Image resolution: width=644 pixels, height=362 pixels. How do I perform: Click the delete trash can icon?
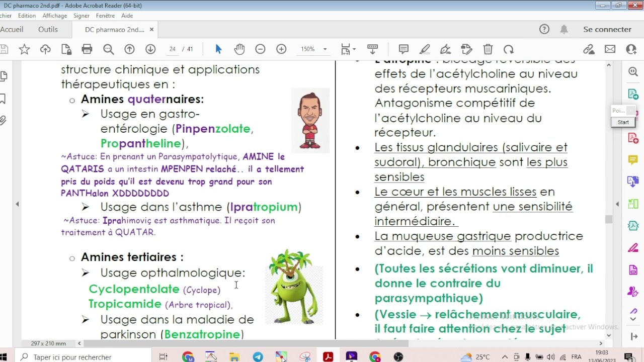[x=488, y=49]
